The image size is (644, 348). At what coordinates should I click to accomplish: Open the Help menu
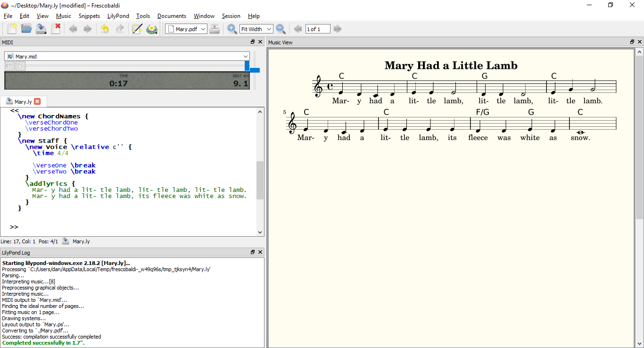coord(254,16)
